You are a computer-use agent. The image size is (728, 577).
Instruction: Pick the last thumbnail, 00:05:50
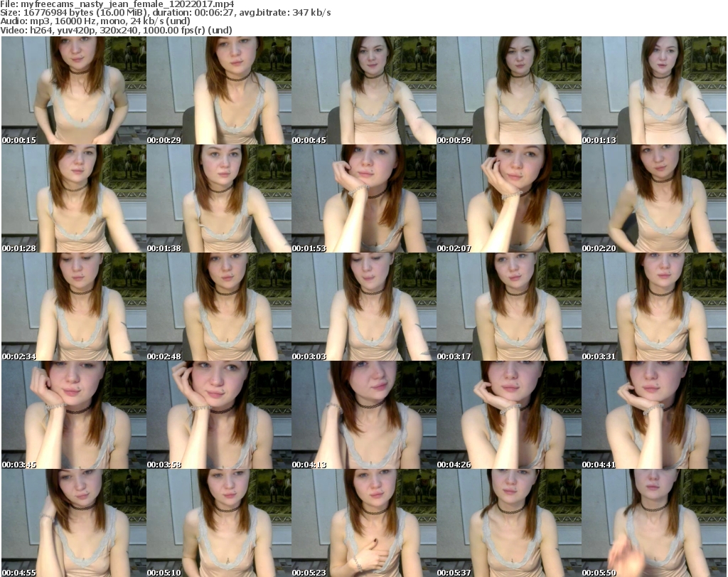tap(654, 523)
